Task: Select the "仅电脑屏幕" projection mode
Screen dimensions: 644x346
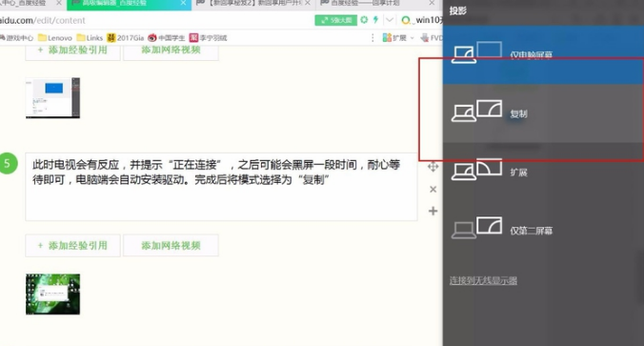Action: 543,54
